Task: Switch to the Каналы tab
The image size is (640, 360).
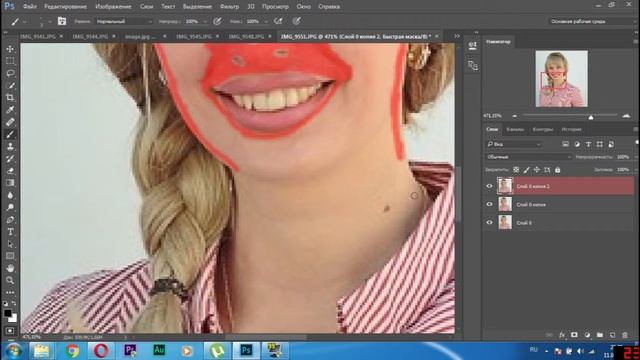Action: pyautogui.click(x=515, y=129)
